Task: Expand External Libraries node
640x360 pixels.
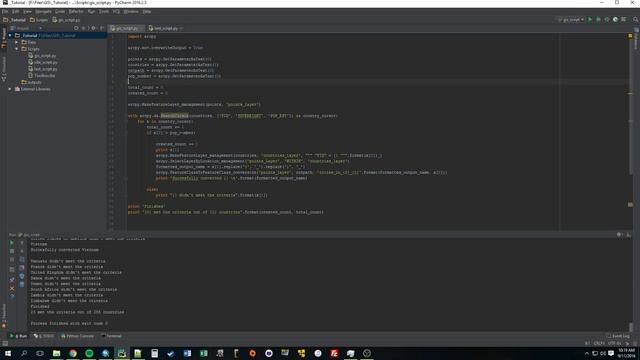Action: [x=10, y=89]
